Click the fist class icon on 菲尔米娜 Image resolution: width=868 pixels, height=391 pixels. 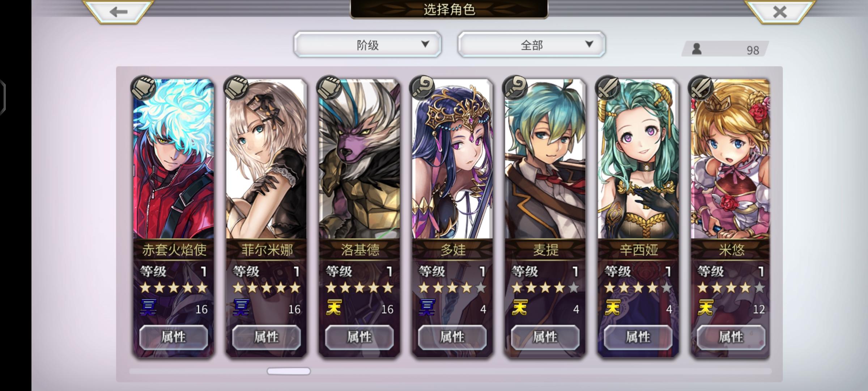[x=236, y=88]
